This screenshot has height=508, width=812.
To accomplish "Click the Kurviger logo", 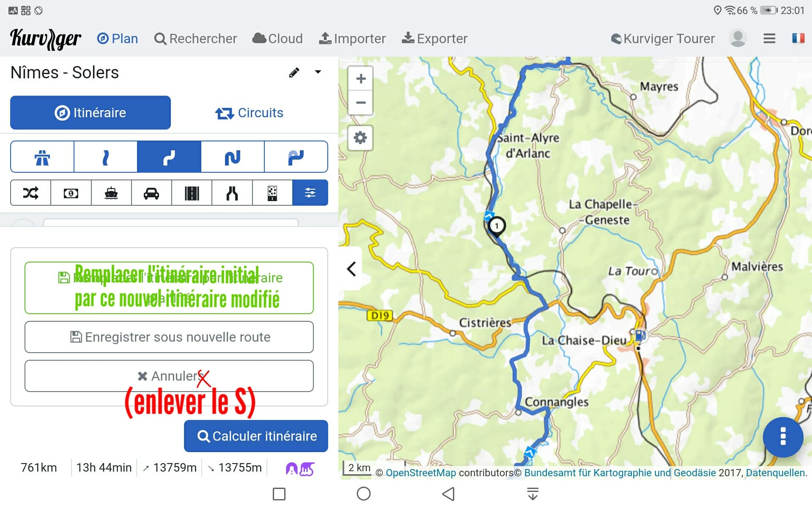I will 46,39.
